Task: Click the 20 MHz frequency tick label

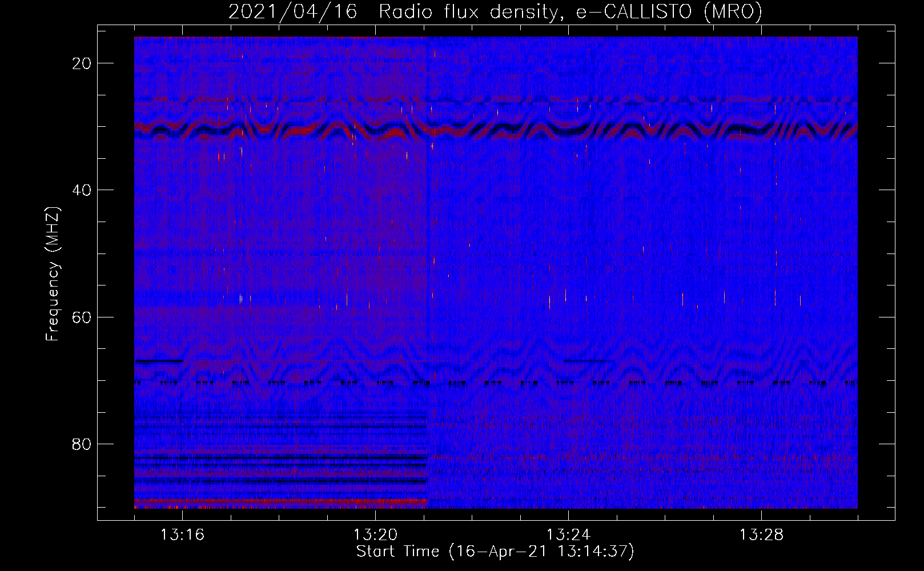Action: [x=82, y=63]
